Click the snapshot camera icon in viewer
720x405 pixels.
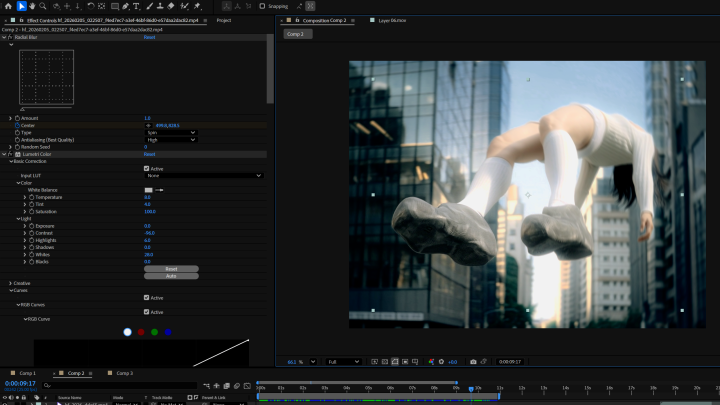coord(473,361)
